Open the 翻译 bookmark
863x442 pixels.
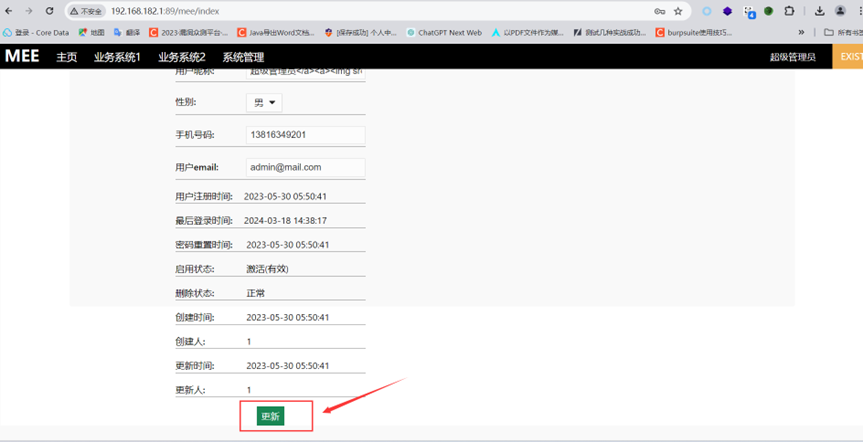pyautogui.click(x=127, y=32)
